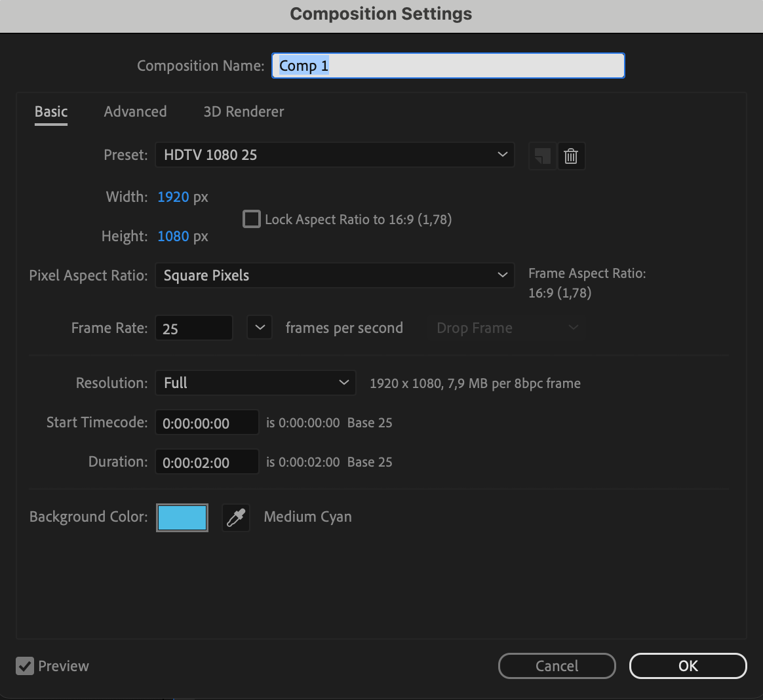Screen dimensions: 763x700
Task: Pick background color with the eyedropper
Action: pos(236,518)
